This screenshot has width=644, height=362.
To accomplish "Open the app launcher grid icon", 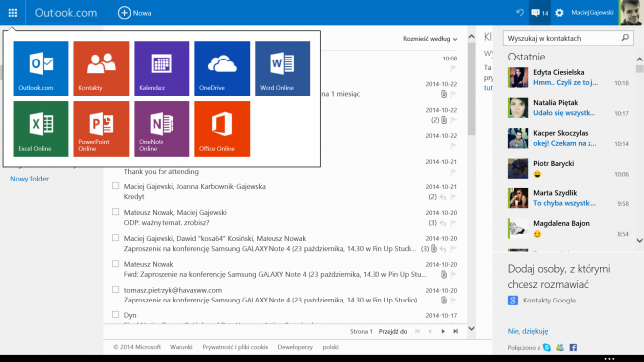I will (x=13, y=13).
